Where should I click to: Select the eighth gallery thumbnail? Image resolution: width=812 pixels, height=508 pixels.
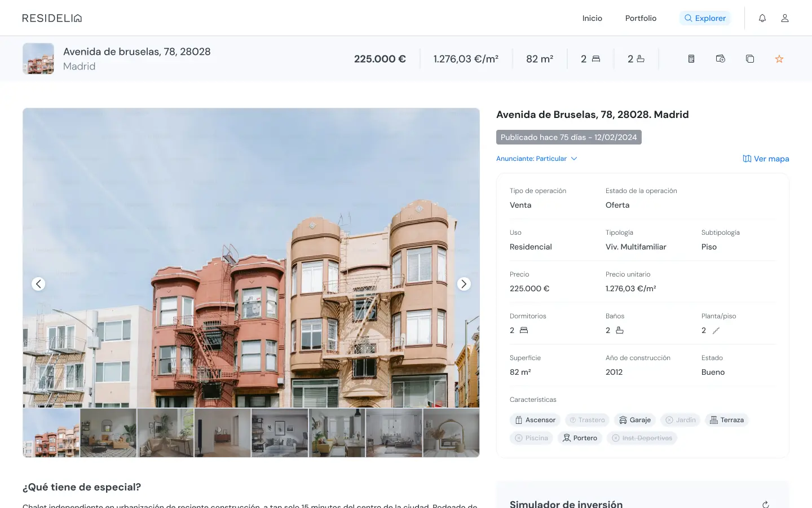(x=451, y=433)
